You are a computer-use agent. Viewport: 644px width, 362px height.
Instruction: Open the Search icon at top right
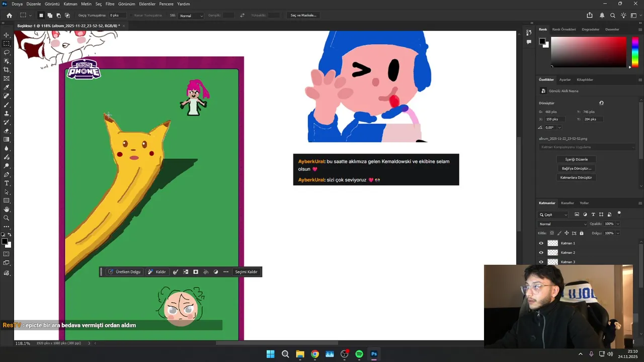point(612,16)
